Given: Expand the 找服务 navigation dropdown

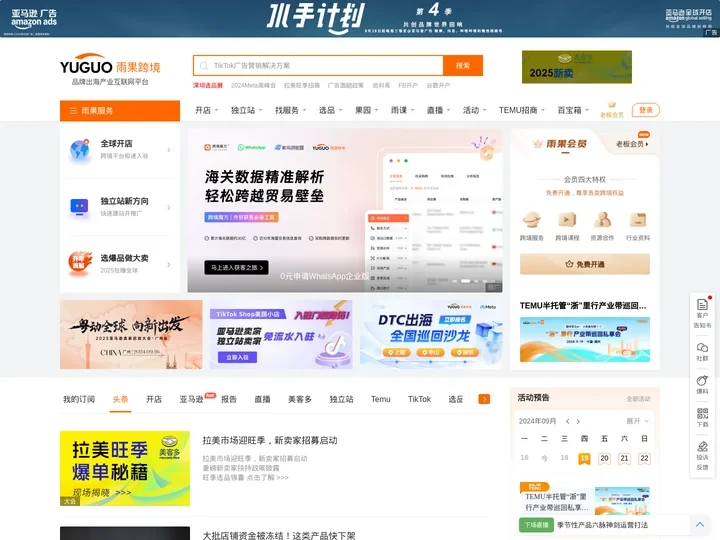Looking at the screenshot, I should click(291, 110).
